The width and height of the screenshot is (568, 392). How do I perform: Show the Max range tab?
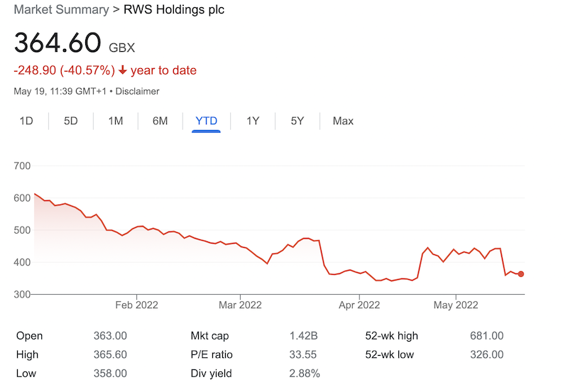point(343,121)
